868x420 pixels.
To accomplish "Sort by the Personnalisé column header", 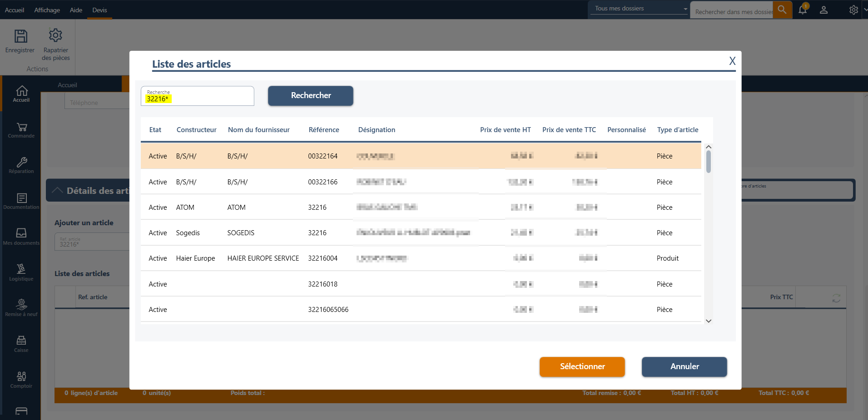I will coord(627,130).
